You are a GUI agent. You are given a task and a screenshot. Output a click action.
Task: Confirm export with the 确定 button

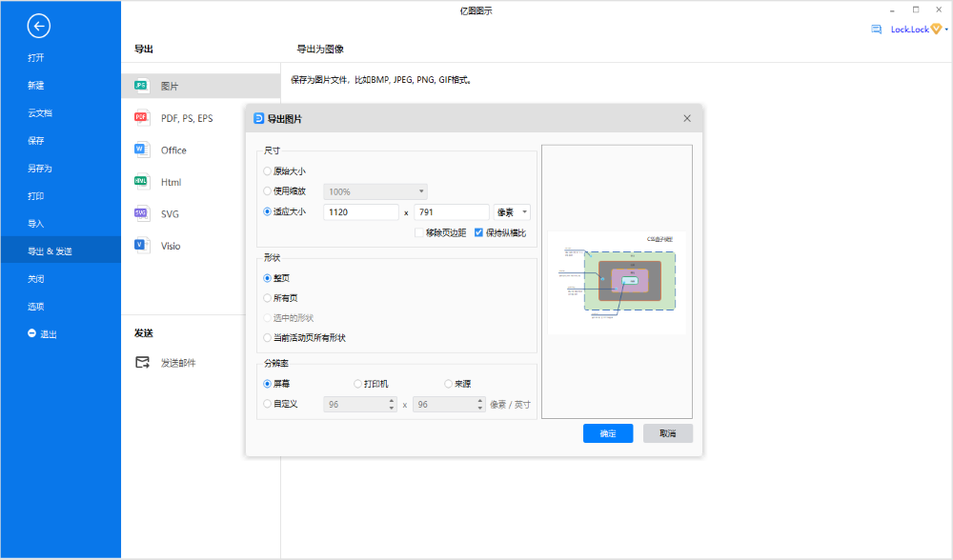608,433
